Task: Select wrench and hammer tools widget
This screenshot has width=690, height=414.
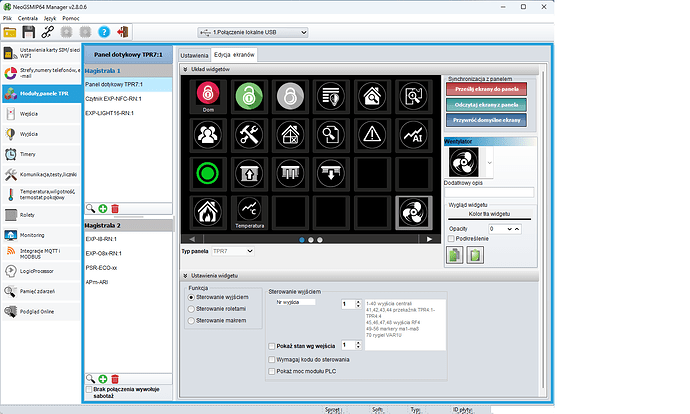Action: click(249, 135)
